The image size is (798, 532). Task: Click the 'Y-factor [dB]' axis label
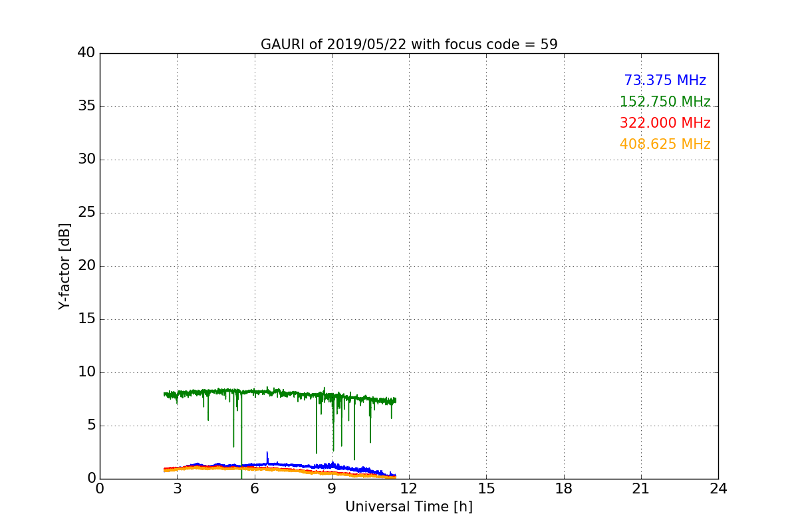[x=65, y=266]
